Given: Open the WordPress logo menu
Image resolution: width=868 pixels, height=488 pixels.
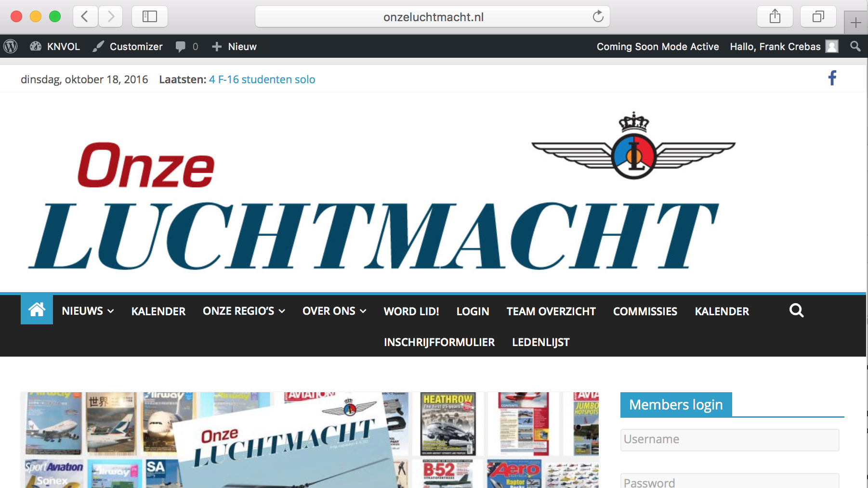Looking at the screenshot, I should (11, 46).
